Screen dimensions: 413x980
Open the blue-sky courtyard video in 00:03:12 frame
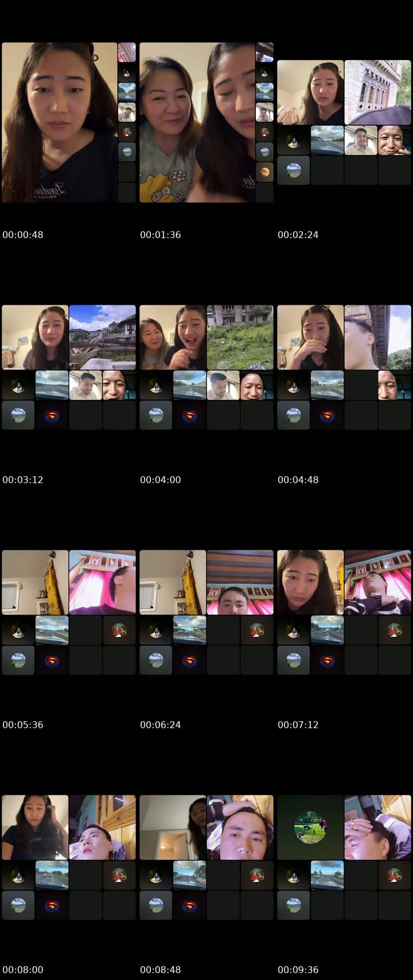point(103,337)
